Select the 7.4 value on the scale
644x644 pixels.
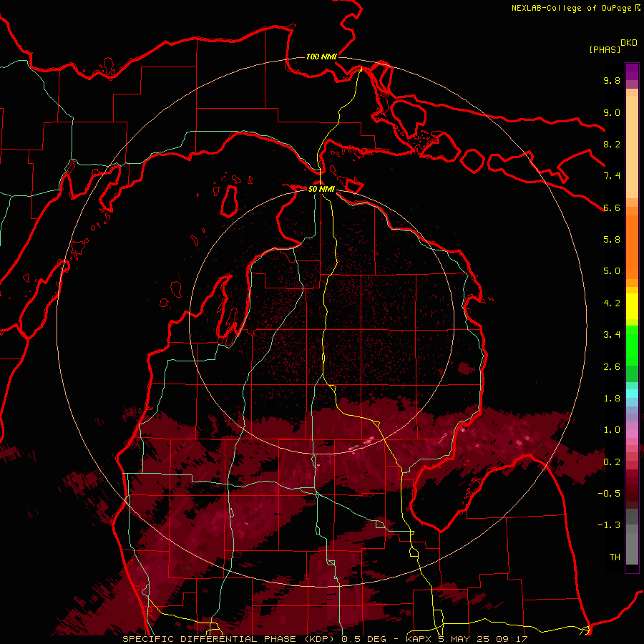[612, 176]
